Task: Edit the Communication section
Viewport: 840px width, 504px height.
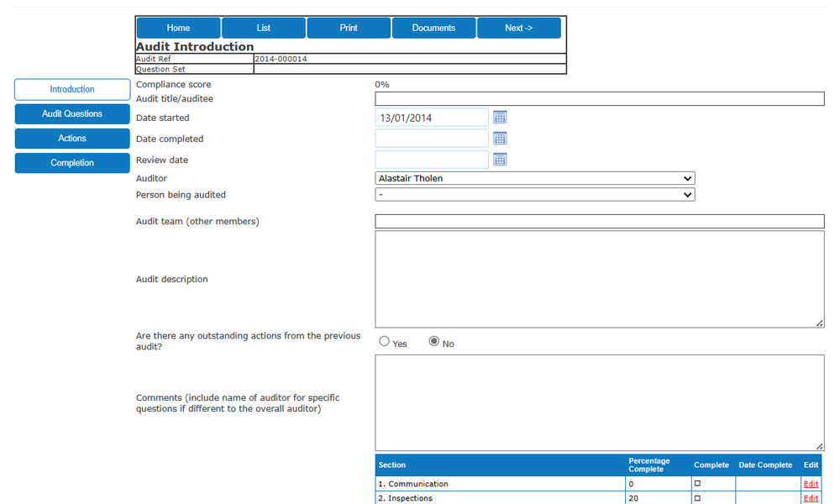Action: point(810,484)
